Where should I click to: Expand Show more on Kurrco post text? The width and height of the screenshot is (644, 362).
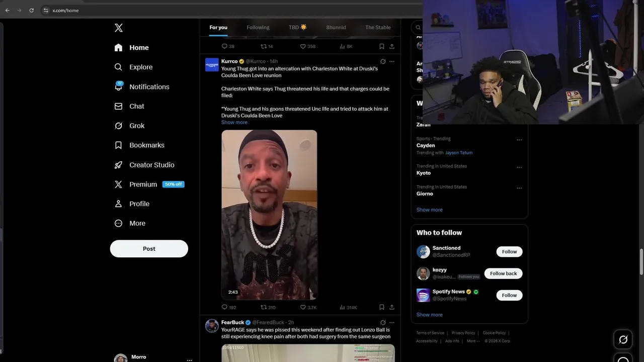(x=234, y=122)
